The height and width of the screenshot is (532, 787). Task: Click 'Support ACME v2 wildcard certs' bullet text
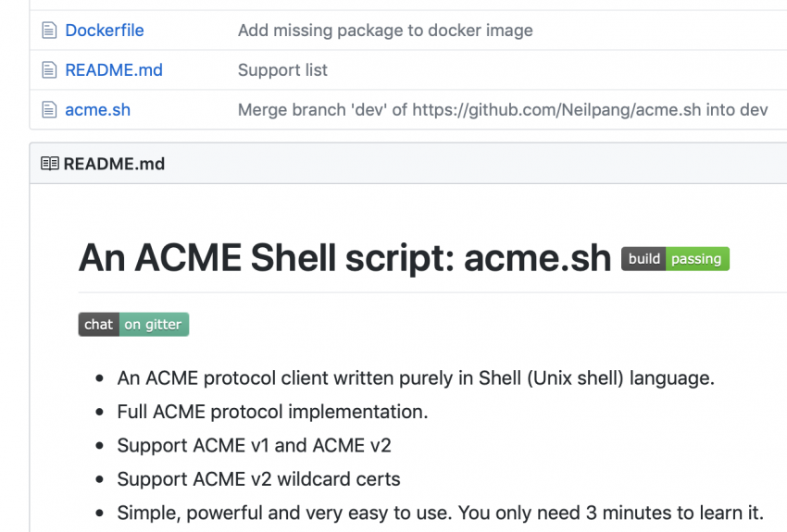258,479
